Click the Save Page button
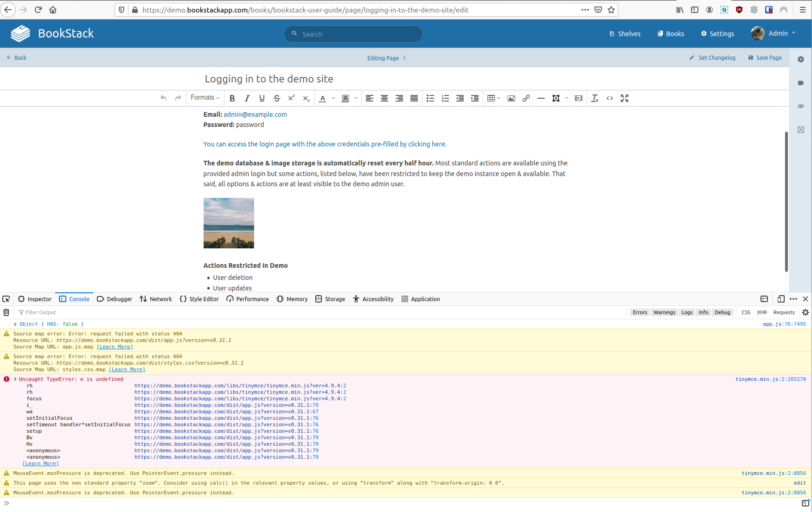Screen dimensions: 812x512 pos(765,57)
